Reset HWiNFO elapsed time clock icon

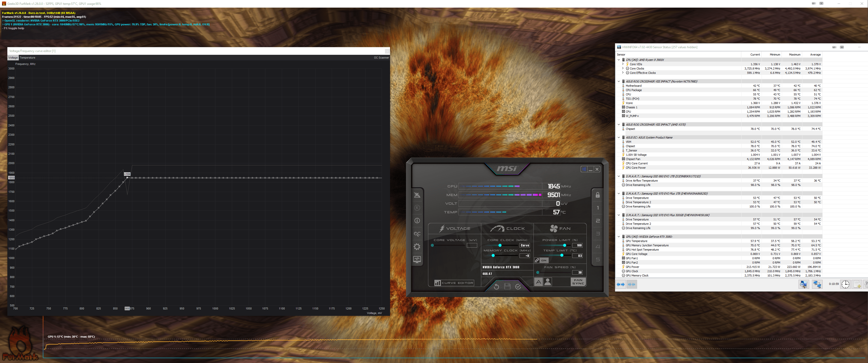coord(845,284)
